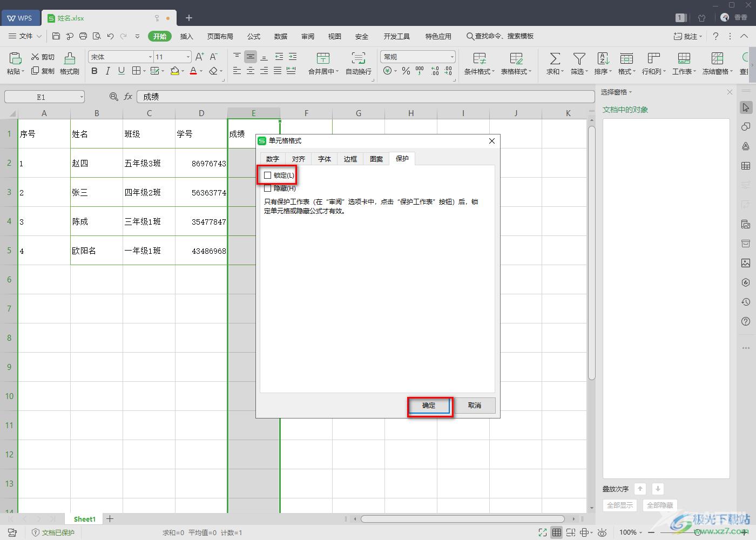Click the Name Box showing E1
Image resolution: width=756 pixels, height=540 pixels.
[x=44, y=97]
